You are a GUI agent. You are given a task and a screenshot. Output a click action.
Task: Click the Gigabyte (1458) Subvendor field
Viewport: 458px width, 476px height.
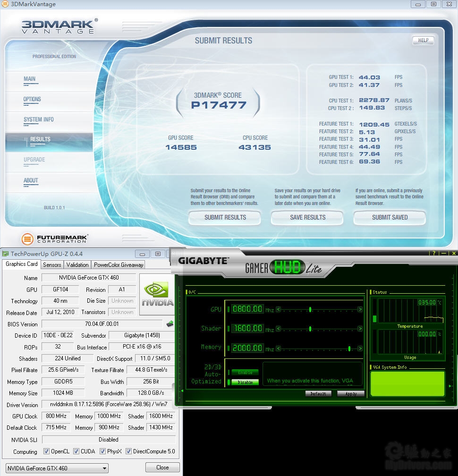point(142,335)
